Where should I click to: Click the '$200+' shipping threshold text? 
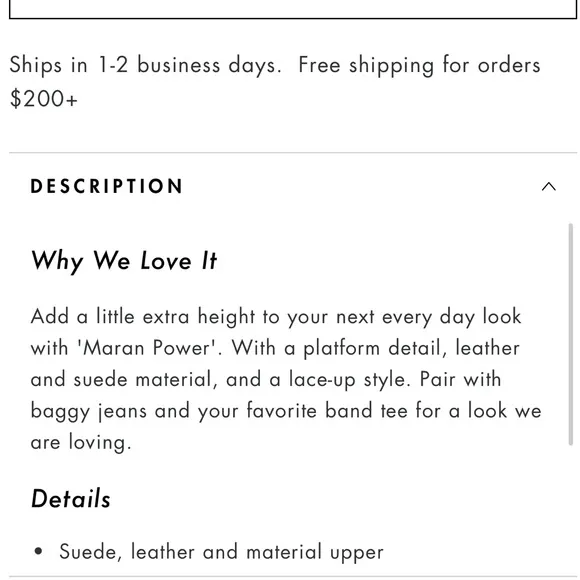tap(44, 99)
